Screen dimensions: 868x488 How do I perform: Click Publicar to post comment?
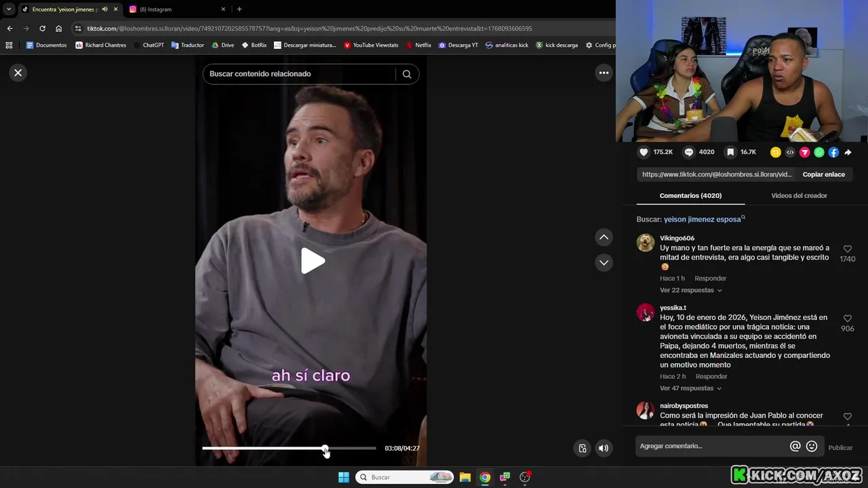pyautogui.click(x=840, y=447)
